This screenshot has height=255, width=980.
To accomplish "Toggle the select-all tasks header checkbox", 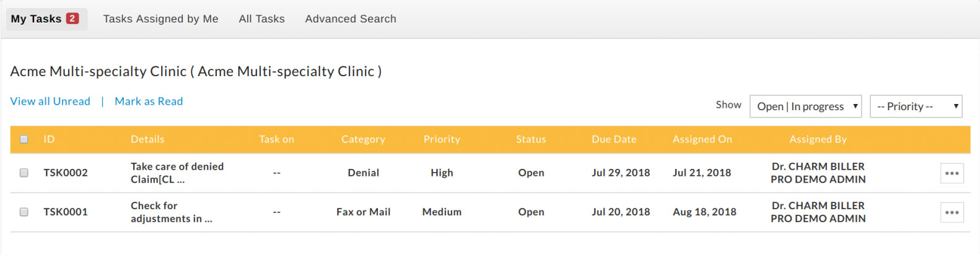I will pyautogui.click(x=24, y=139).
